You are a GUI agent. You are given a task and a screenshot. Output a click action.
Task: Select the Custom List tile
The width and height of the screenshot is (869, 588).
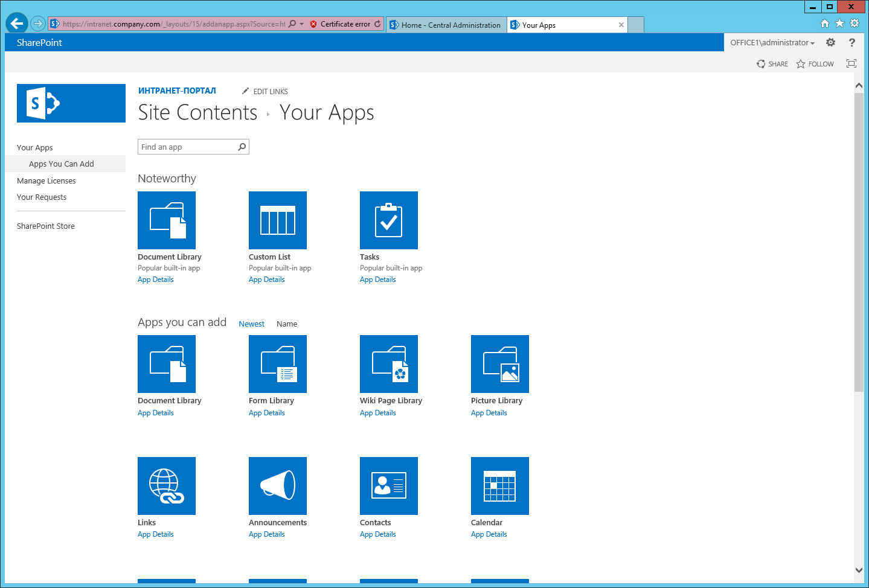(278, 220)
